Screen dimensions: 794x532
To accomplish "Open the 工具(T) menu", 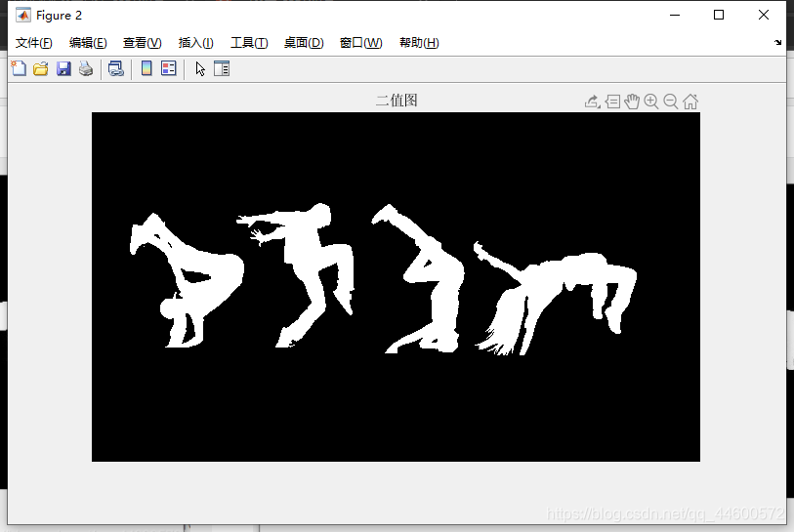I will (x=249, y=43).
